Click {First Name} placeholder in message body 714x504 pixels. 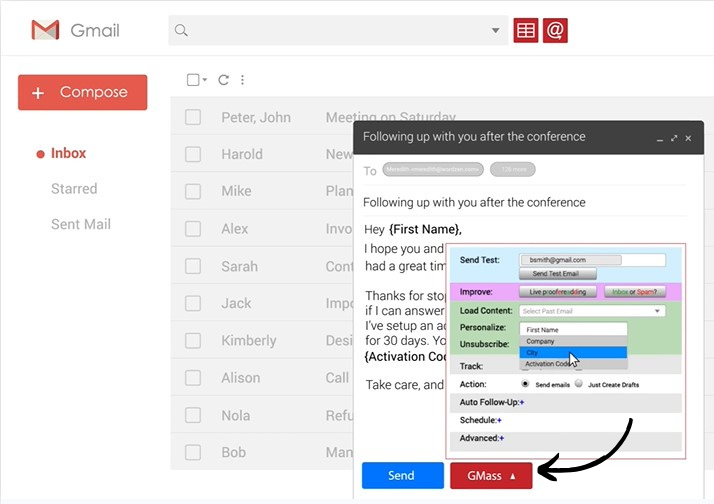pyautogui.click(x=424, y=229)
